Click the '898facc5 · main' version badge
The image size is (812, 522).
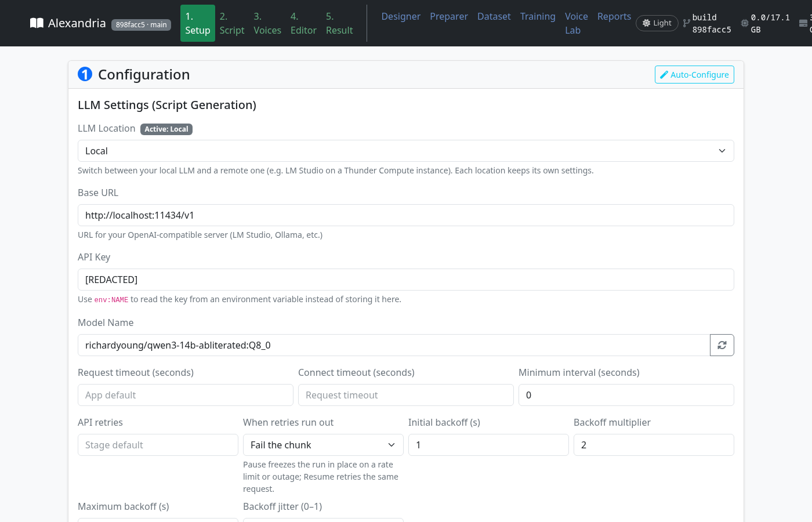141,24
